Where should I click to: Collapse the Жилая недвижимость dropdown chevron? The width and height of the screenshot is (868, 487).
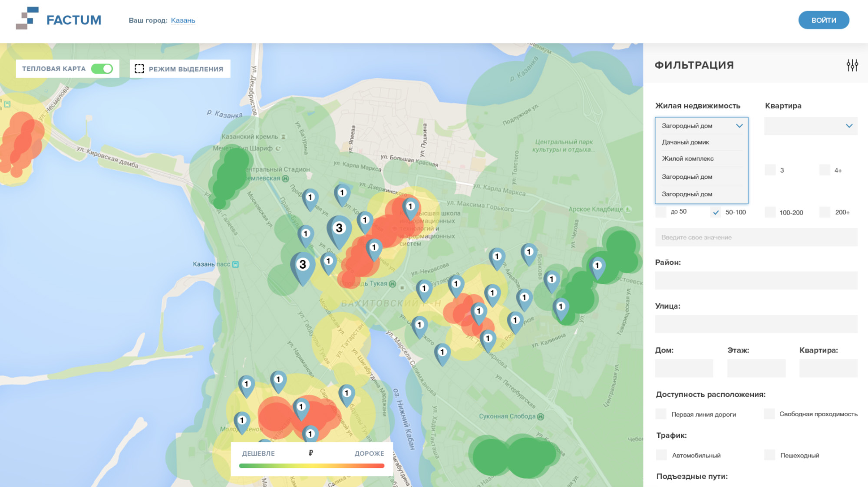click(739, 126)
